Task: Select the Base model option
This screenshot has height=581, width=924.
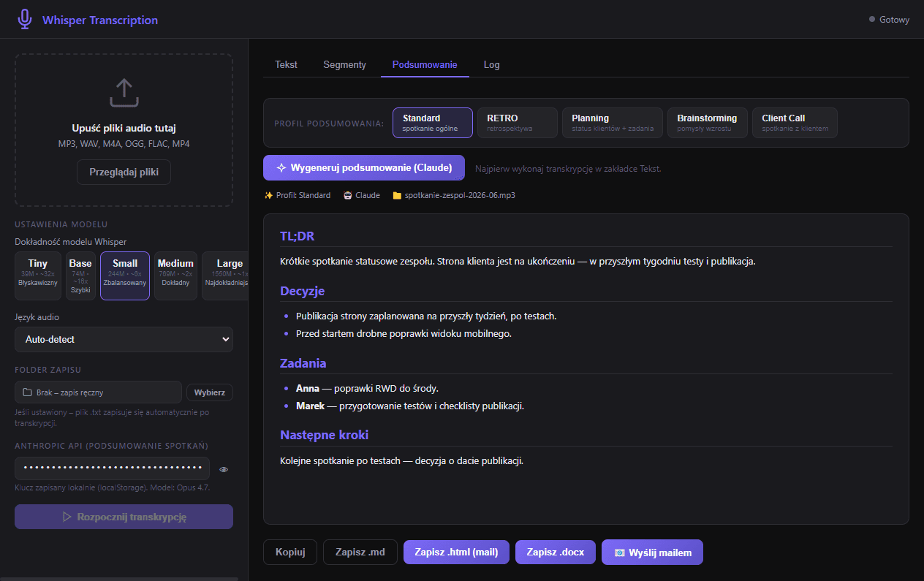Action: 80,276
